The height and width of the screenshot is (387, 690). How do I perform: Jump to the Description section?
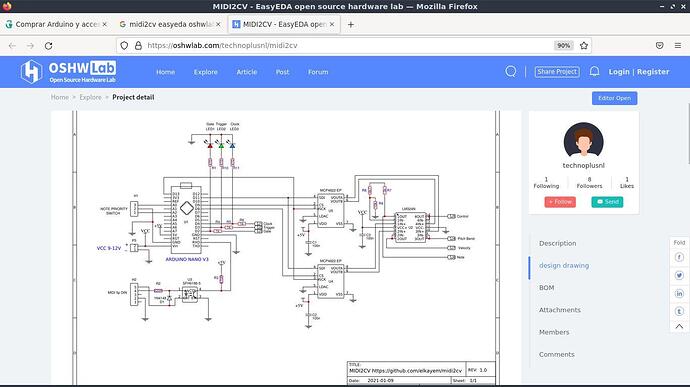pyautogui.click(x=558, y=243)
